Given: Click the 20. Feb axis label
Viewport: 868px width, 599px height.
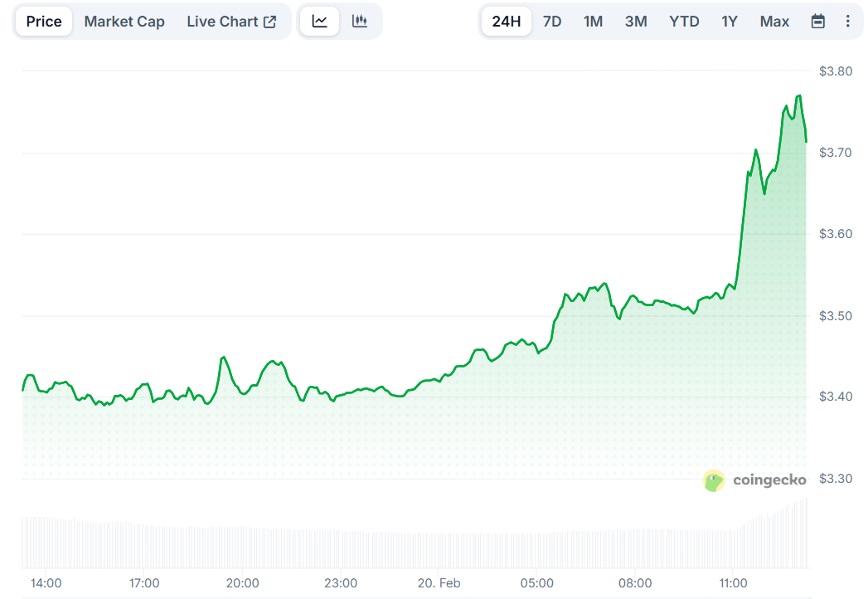Looking at the screenshot, I should 439,583.
